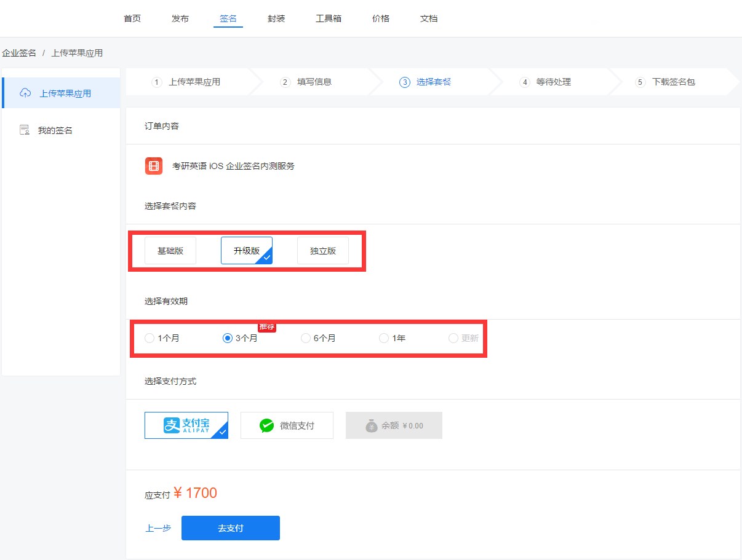Click the upload cloud icon in sidebar

tap(25, 93)
